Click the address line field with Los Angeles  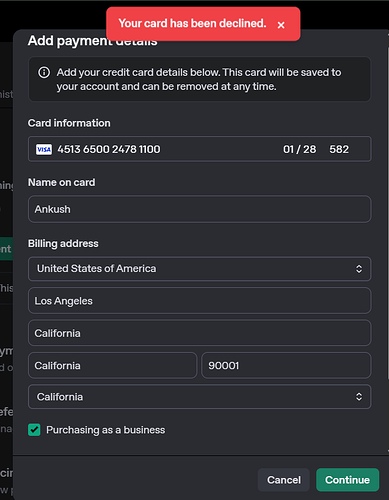coord(199,301)
